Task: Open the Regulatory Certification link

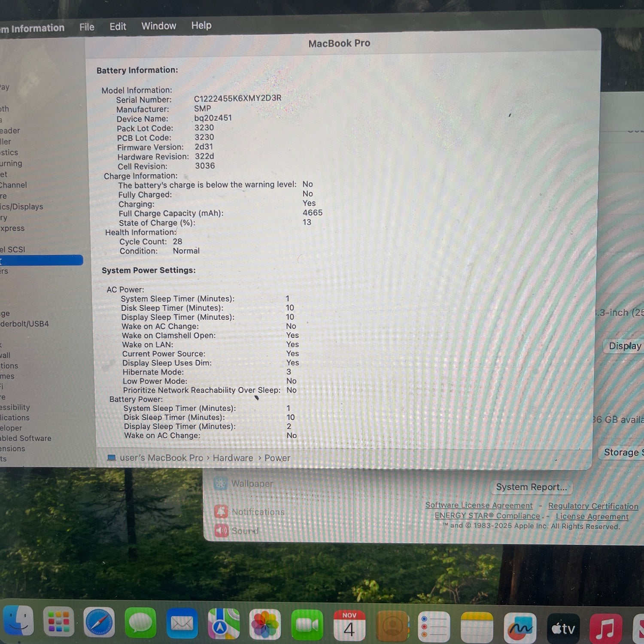Action: 592,506
